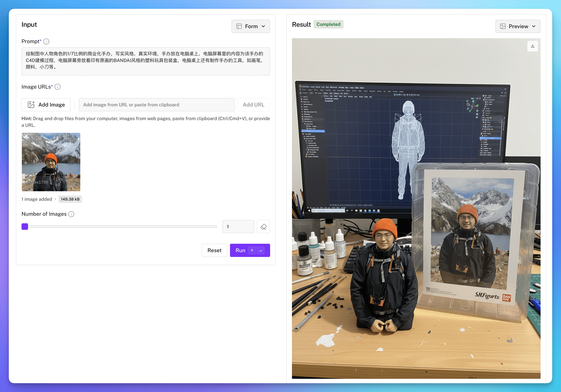Click the eraser icon to clear image count
Screen dimensions: 561x392
(263, 226)
